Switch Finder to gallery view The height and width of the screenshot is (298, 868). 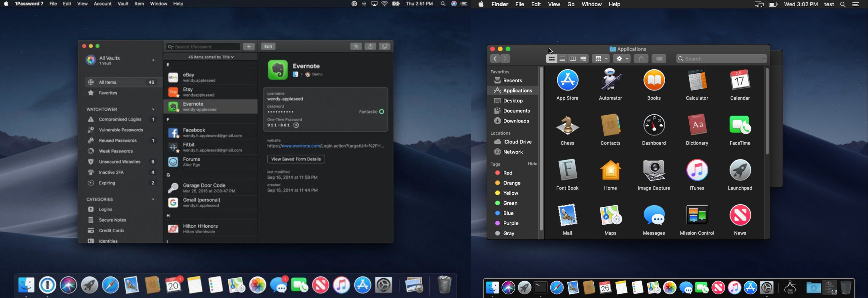click(583, 59)
